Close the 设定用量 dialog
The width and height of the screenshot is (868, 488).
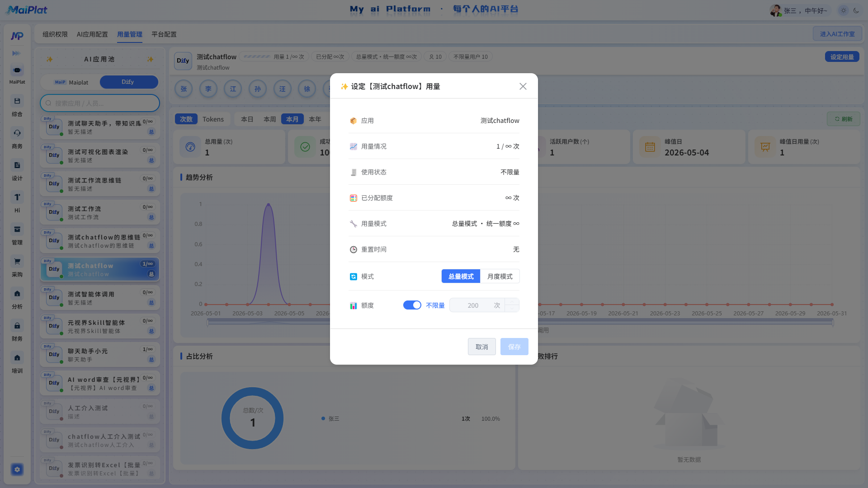click(x=523, y=86)
